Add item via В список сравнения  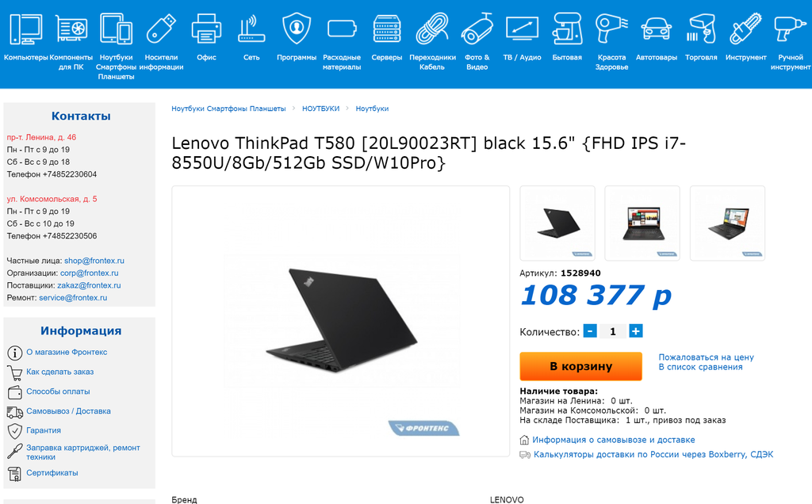[700, 367]
